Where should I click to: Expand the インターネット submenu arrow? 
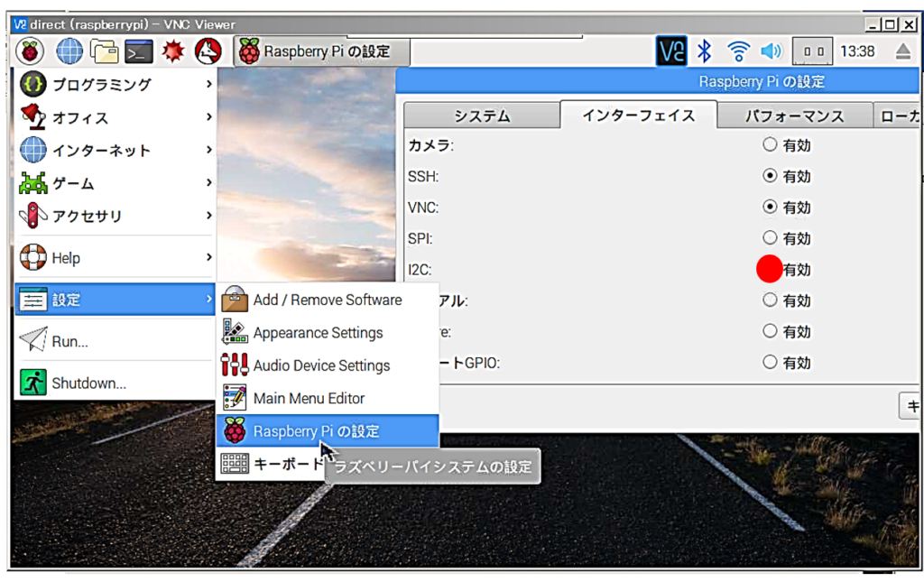[x=208, y=150]
